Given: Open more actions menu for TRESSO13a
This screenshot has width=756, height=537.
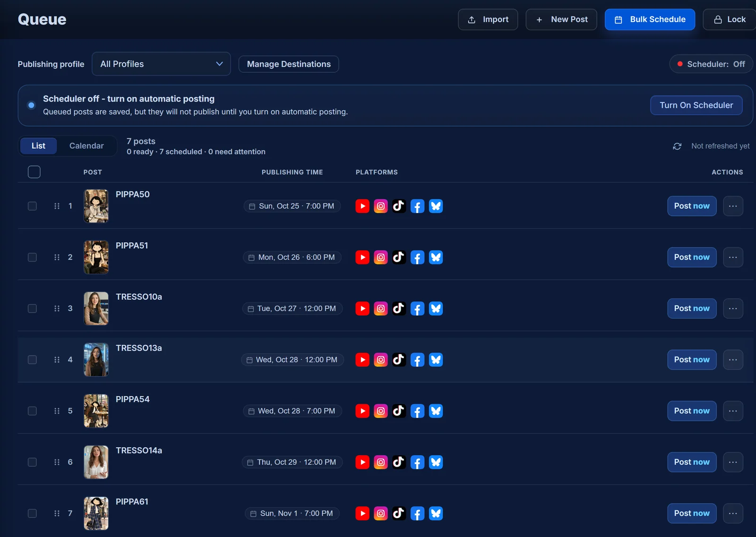Looking at the screenshot, I should pos(733,360).
